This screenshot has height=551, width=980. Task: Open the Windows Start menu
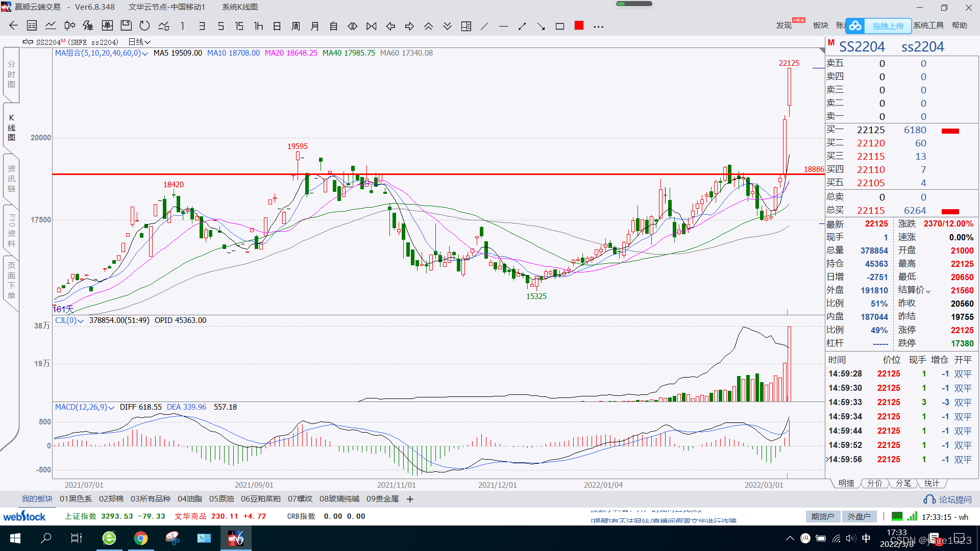(x=15, y=538)
